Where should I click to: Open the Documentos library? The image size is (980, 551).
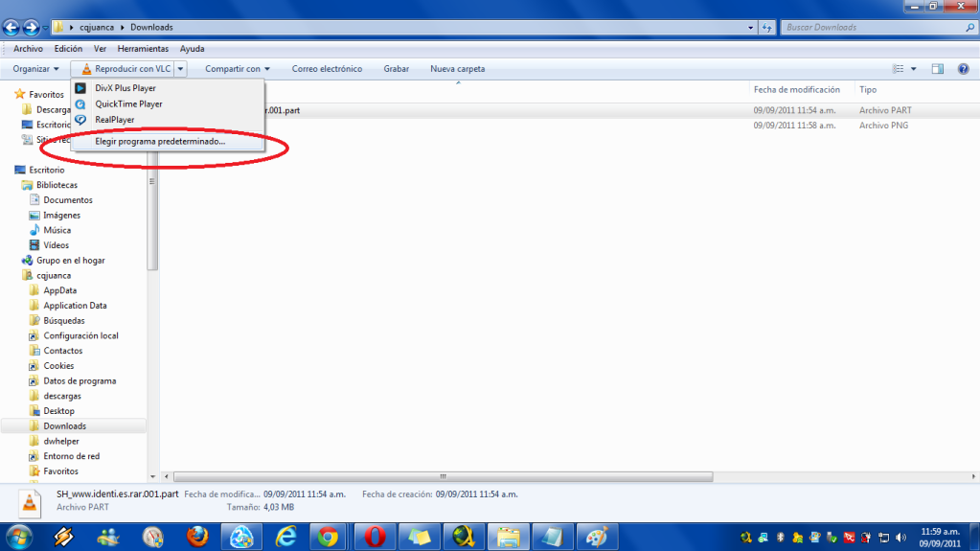[60, 199]
